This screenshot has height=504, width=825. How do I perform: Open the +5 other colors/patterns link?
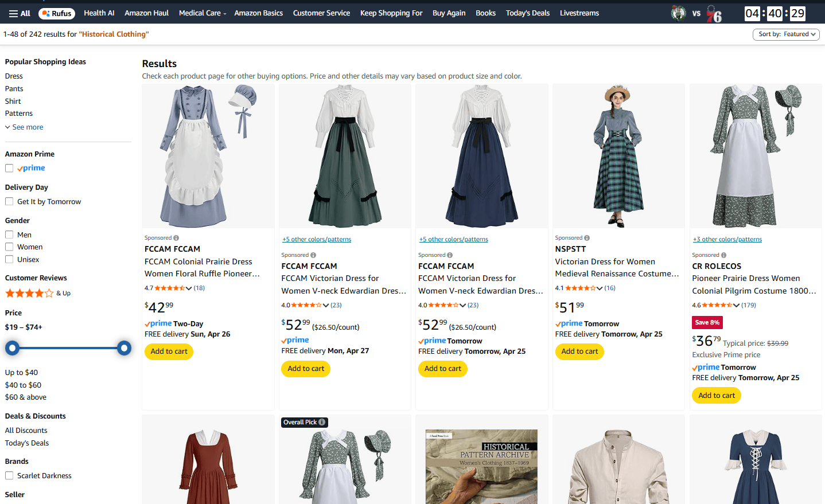point(317,239)
